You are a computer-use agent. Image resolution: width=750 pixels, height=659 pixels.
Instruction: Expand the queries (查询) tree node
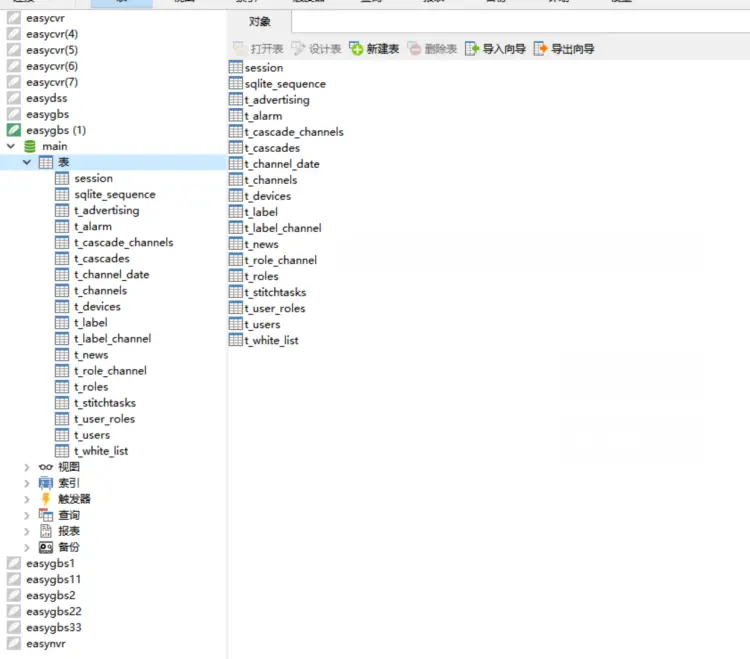point(27,515)
